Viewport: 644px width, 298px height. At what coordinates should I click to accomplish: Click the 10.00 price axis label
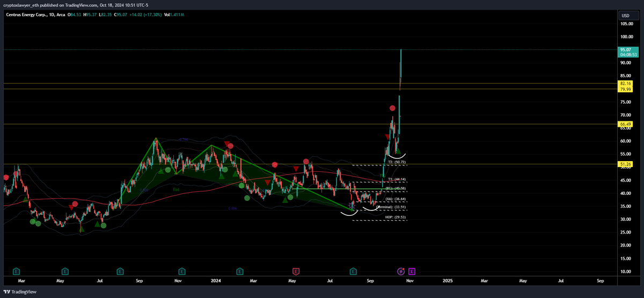[x=625, y=272]
